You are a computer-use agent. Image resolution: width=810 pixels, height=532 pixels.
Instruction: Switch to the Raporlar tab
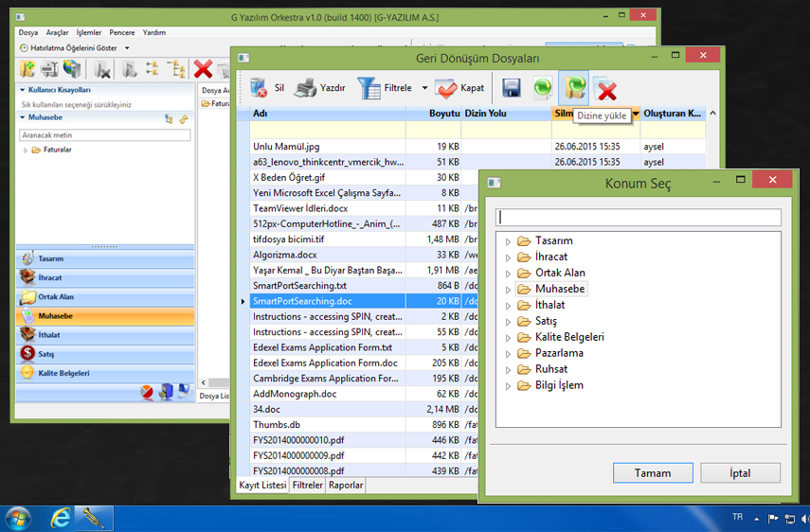[x=345, y=486]
